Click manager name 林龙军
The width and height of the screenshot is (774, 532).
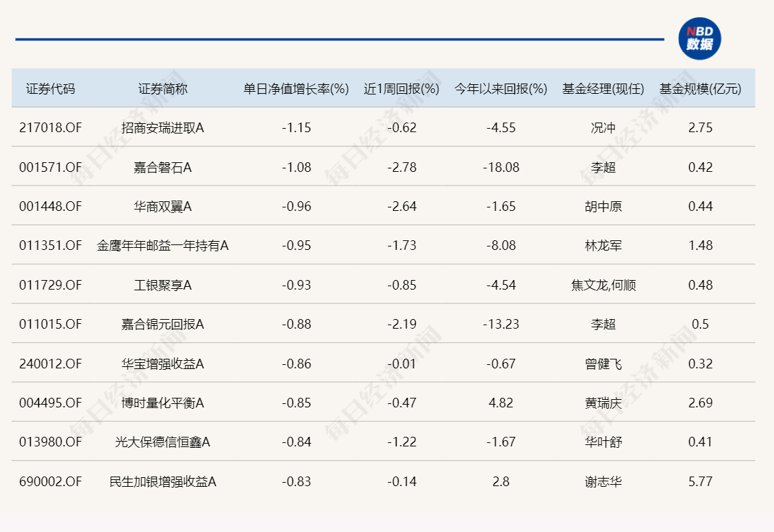coord(603,245)
